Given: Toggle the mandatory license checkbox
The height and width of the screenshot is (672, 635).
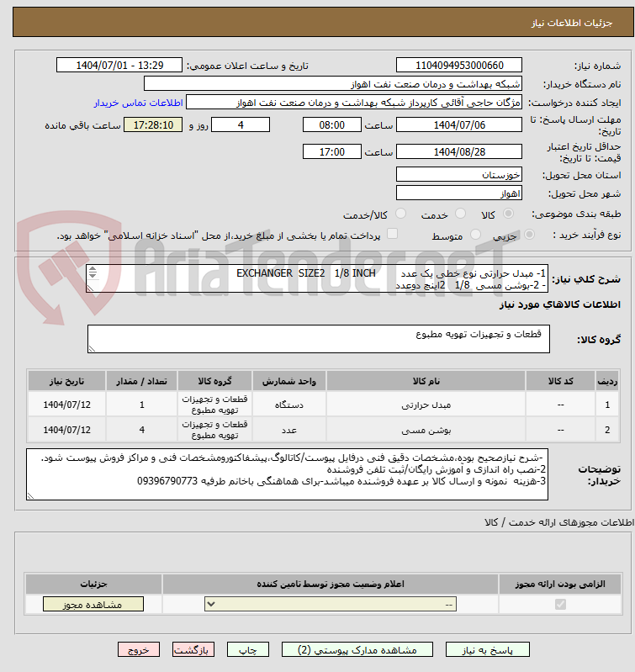Looking at the screenshot, I should click(560, 604).
